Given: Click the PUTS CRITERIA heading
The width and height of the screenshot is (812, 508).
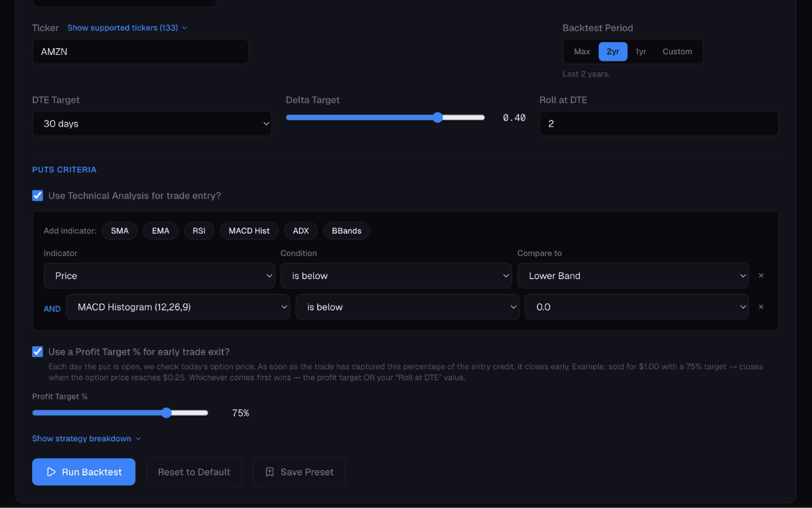Looking at the screenshot, I should point(64,169).
